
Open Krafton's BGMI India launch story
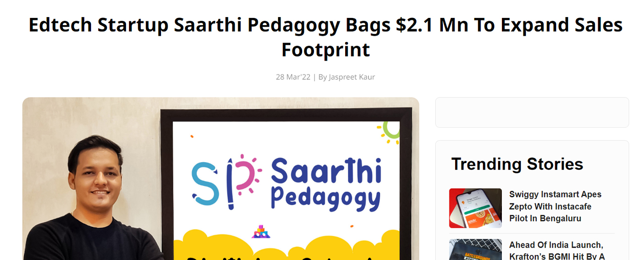[557, 251]
